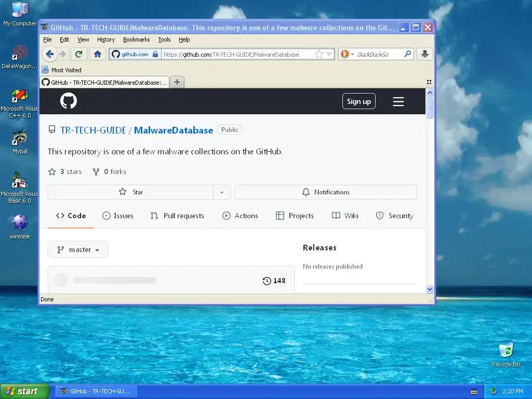Screen dimensions: 532x399
Task: Switch to the Security tab
Action: pos(395,216)
